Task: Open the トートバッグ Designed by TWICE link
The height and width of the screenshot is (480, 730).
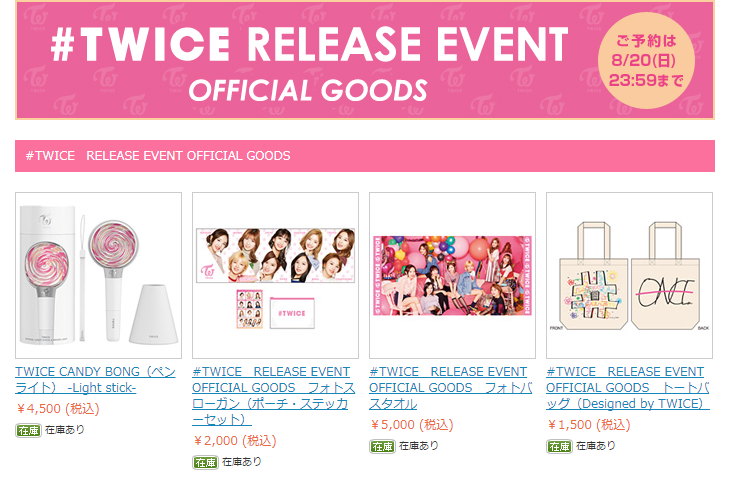Action: [x=628, y=387]
